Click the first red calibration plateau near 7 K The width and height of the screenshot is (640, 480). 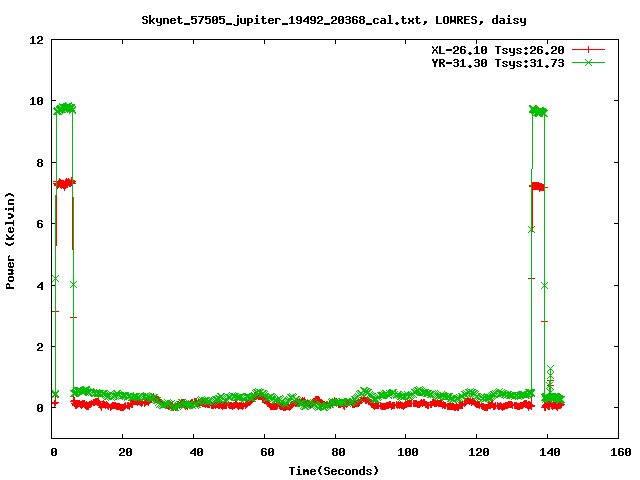[x=64, y=184]
